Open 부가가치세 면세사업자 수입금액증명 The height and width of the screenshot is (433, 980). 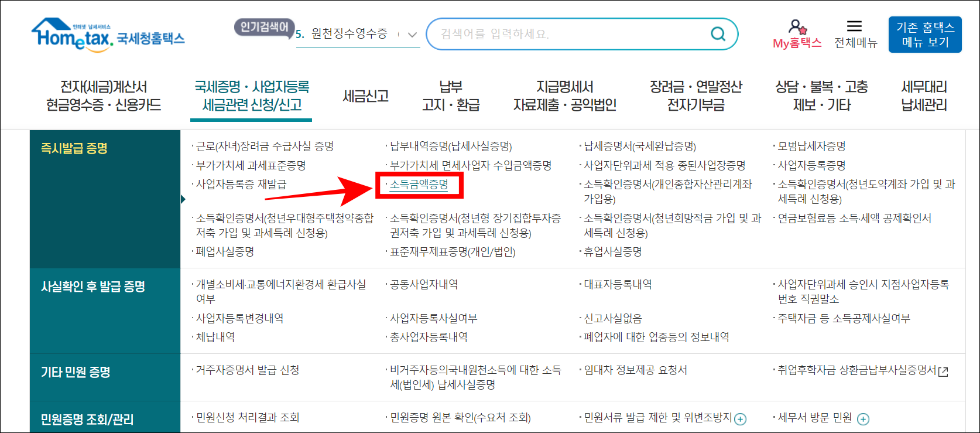coord(471,166)
